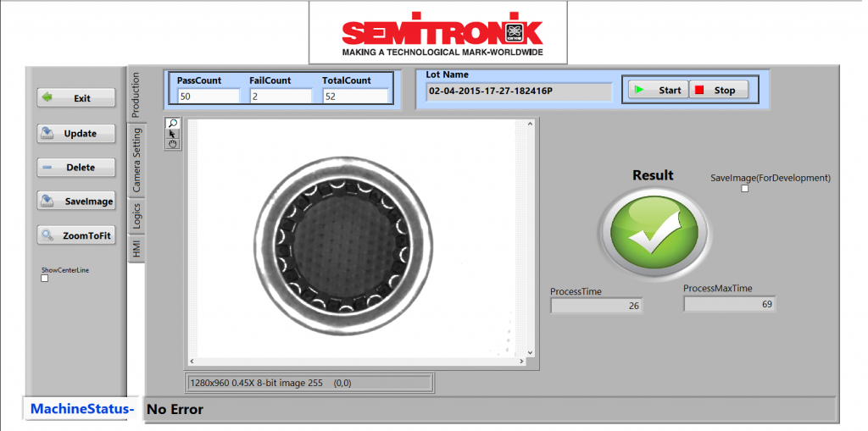Select the pan hand tool

click(x=173, y=145)
